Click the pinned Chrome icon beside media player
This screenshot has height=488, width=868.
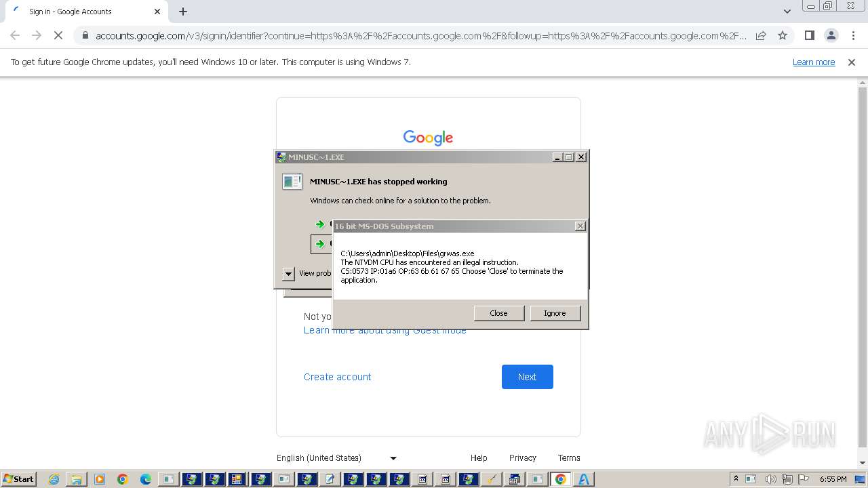click(123, 479)
